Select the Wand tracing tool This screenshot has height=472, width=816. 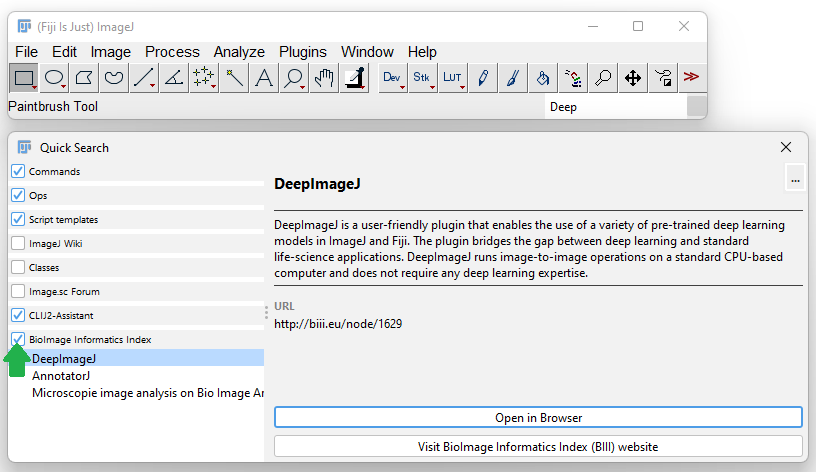click(234, 78)
